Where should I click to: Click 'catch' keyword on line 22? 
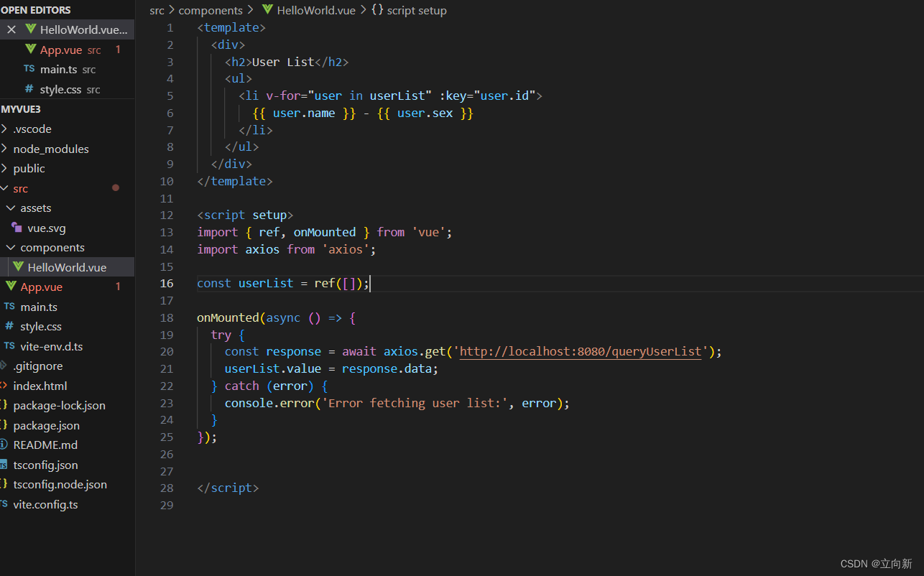pos(242,386)
